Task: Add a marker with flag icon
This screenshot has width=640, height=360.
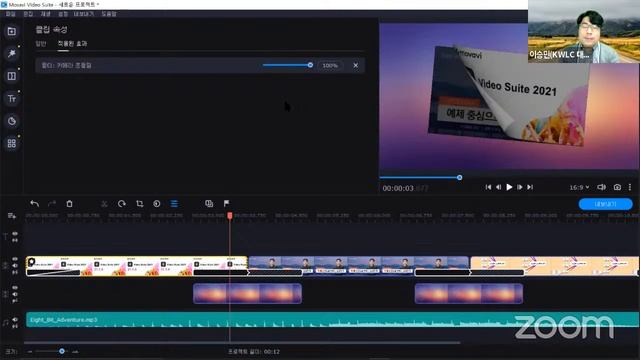Action: [227, 203]
